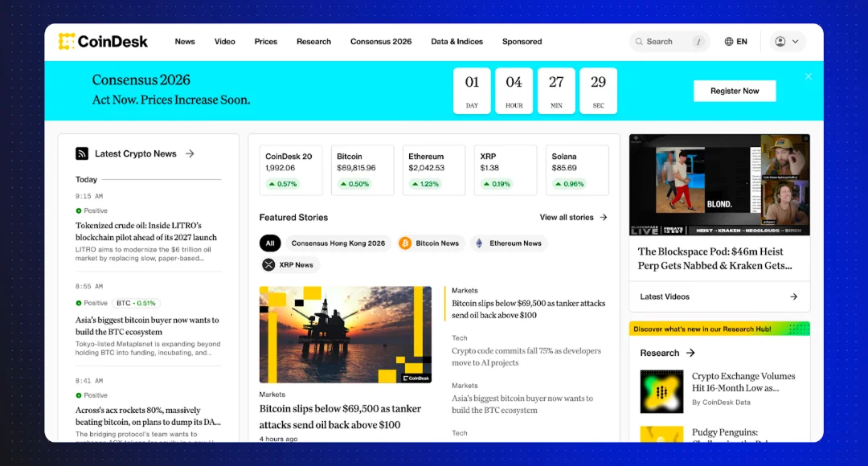Screen dimensions: 868x466
Task: Click the arrow beside Latest Videos
Action: [x=794, y=296]
